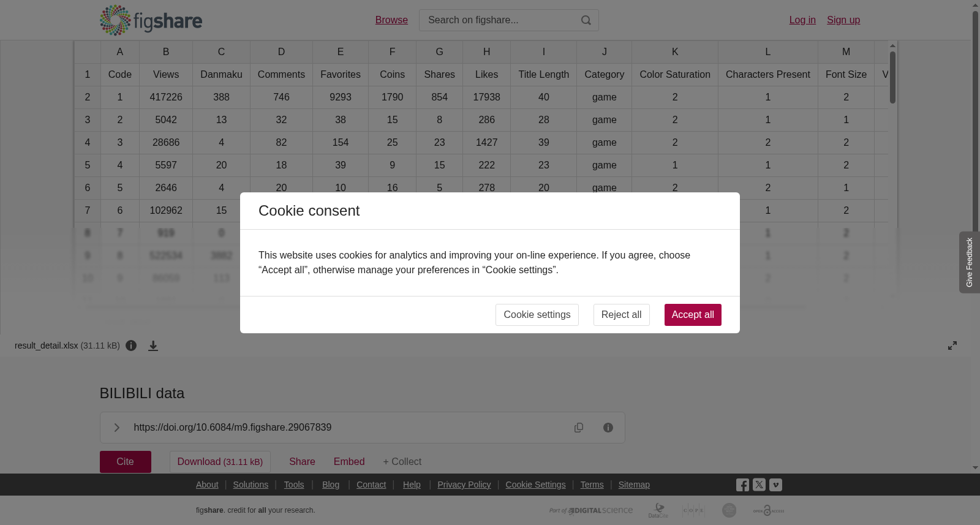Open the Contact footer link
Image resolution: width=980 pixels, height=525 pixels.
pos(371,485)
